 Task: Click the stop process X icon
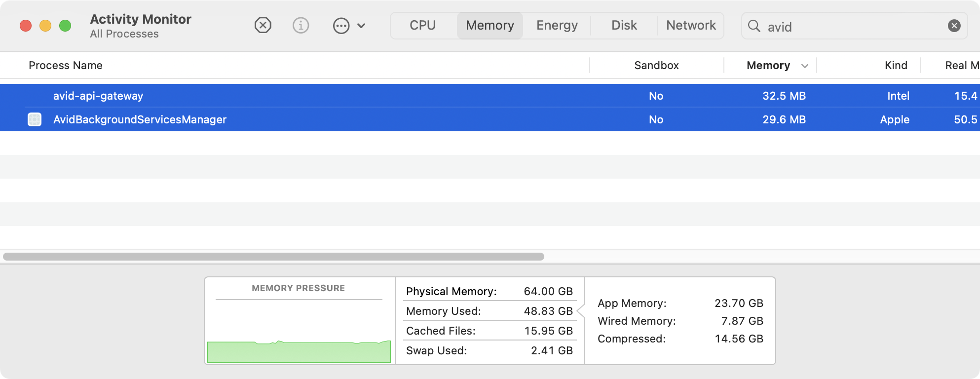tap(263, 25)
